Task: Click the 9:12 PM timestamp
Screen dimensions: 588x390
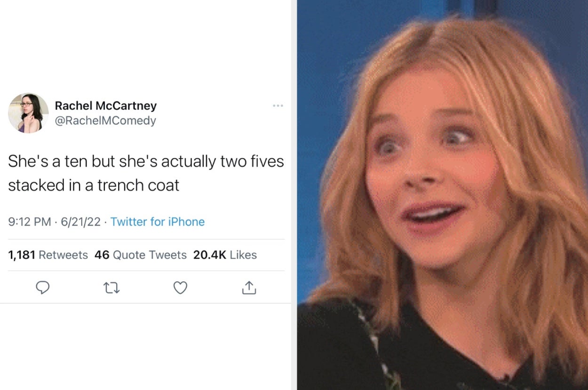Action: click(30, 222)
